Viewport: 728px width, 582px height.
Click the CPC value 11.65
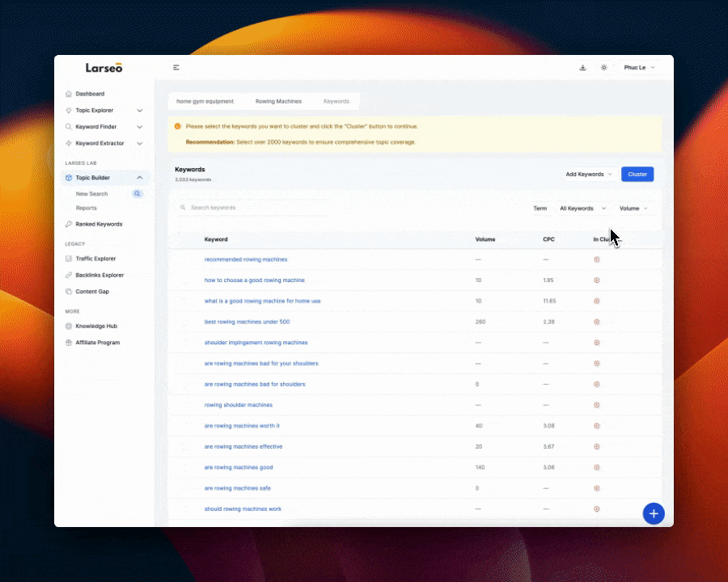click(x=549, y=301)
